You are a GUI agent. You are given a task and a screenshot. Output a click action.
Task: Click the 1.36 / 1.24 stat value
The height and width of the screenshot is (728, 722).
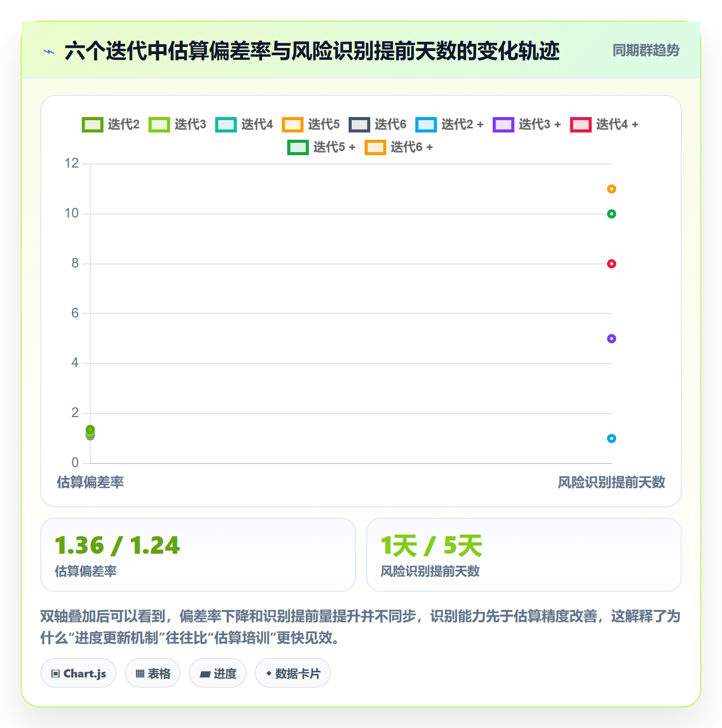(x=118, y=545)
